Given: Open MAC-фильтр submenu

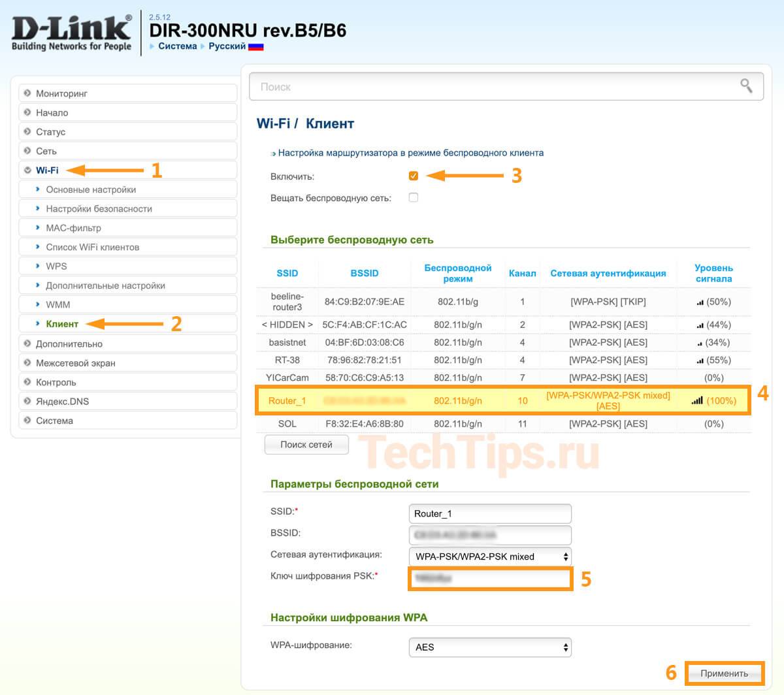Looking at the screenshot, I should (x=127, y=228).
